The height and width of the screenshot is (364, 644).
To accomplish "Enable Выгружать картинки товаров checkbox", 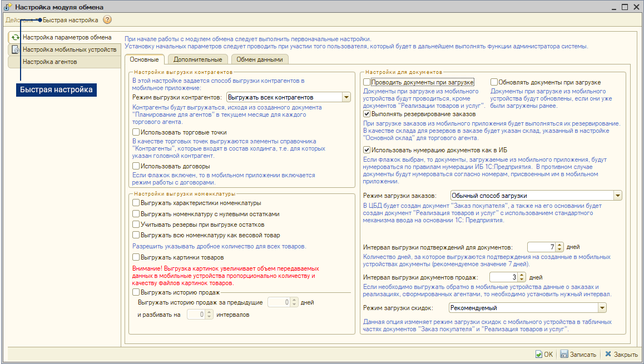I will point(136,257).
